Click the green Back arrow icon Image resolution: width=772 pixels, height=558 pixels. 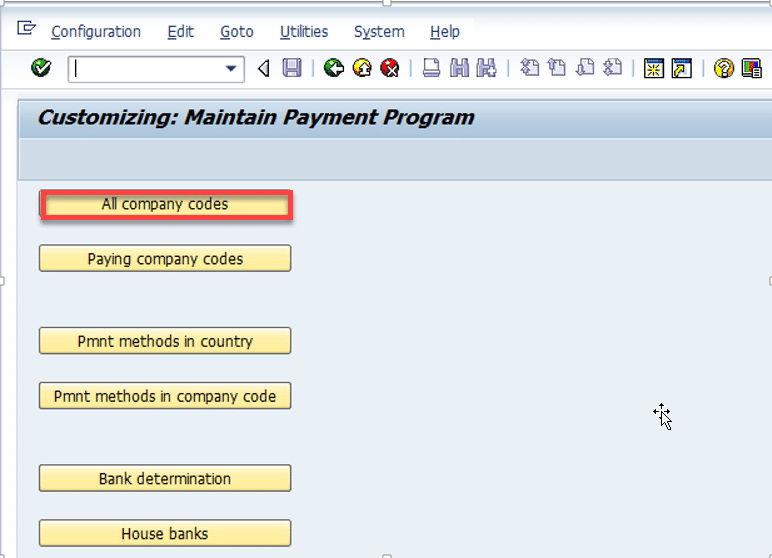pos(333,68)
